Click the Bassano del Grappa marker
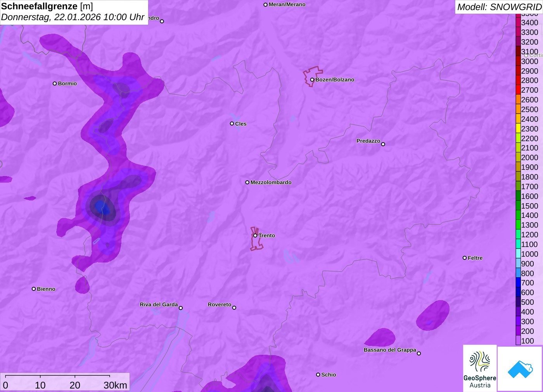 coord(419,353)
